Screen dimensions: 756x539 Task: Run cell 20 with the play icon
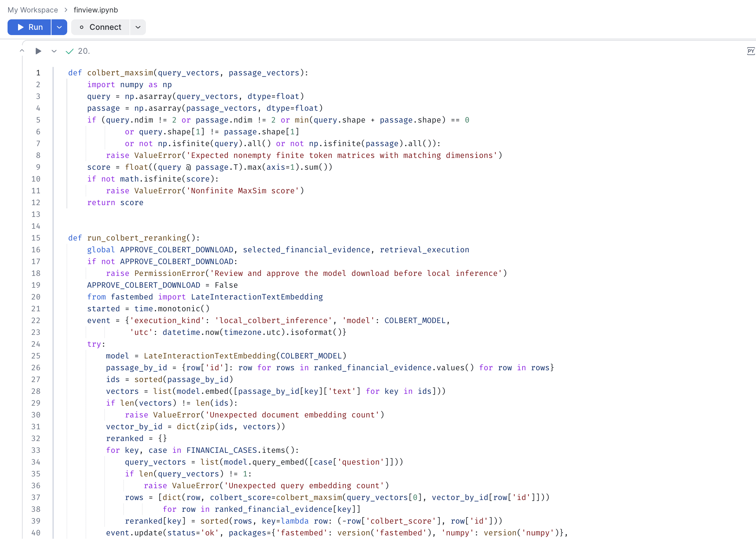38,51
